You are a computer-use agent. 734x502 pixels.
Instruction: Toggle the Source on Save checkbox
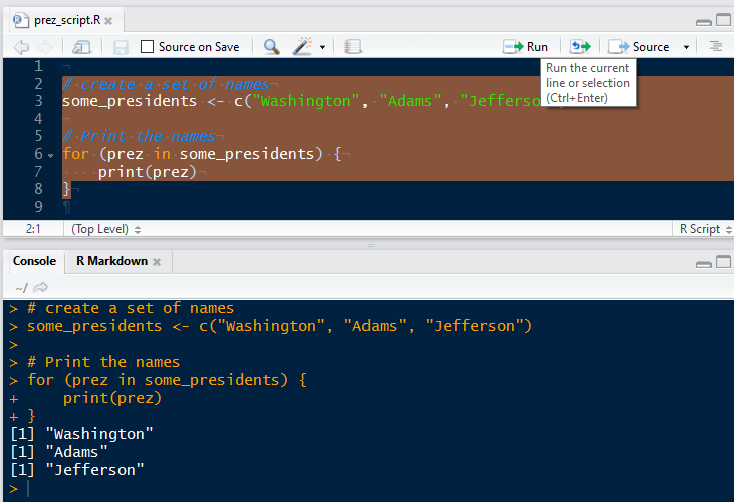[x=148, y=47]
